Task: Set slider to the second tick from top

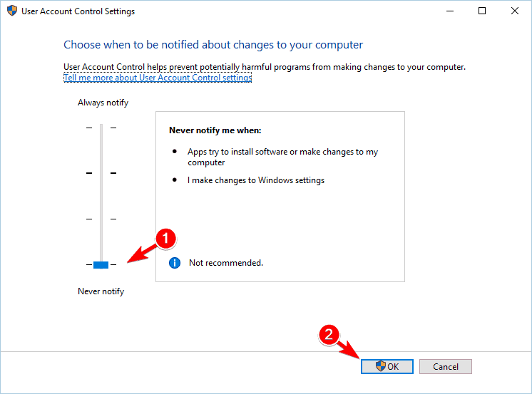Action: [101, 173]
